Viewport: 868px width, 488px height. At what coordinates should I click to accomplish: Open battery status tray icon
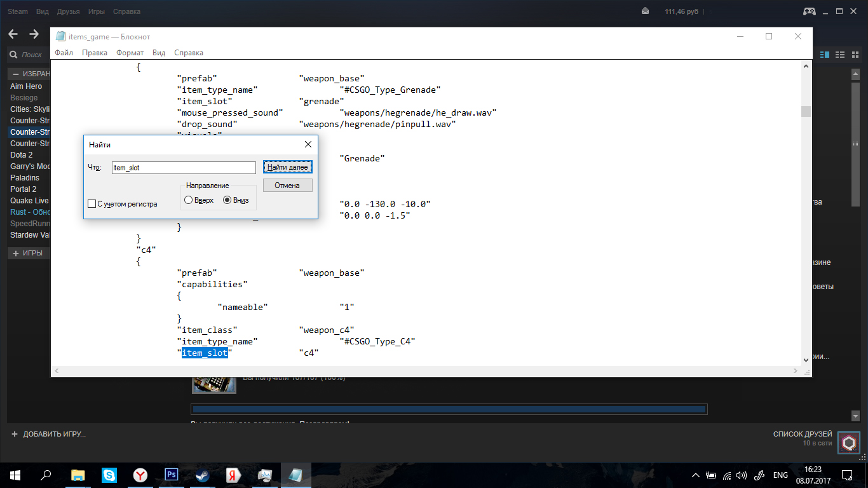[711, 475]
